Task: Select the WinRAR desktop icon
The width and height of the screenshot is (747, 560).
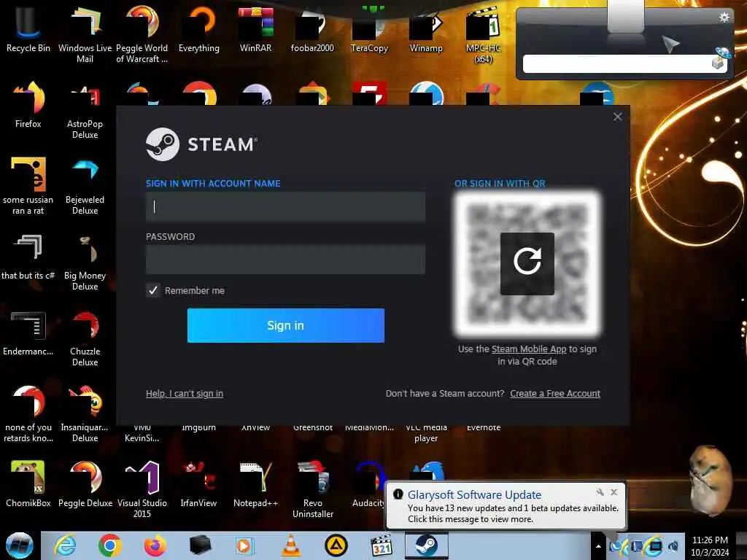Action: click(x=256, y=29)
